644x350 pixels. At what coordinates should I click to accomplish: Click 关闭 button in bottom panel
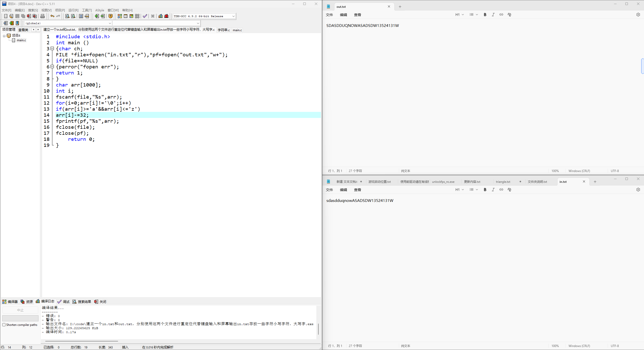pos(100,301)
